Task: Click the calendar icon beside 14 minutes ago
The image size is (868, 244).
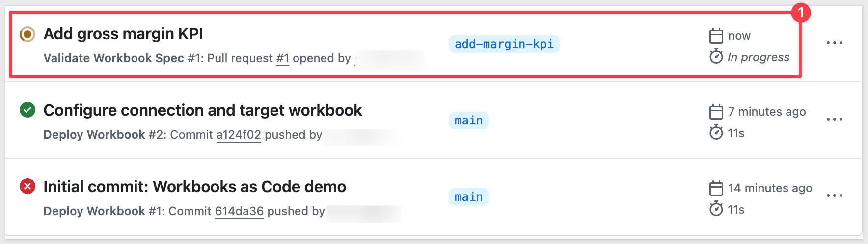Action: [716, 188]
